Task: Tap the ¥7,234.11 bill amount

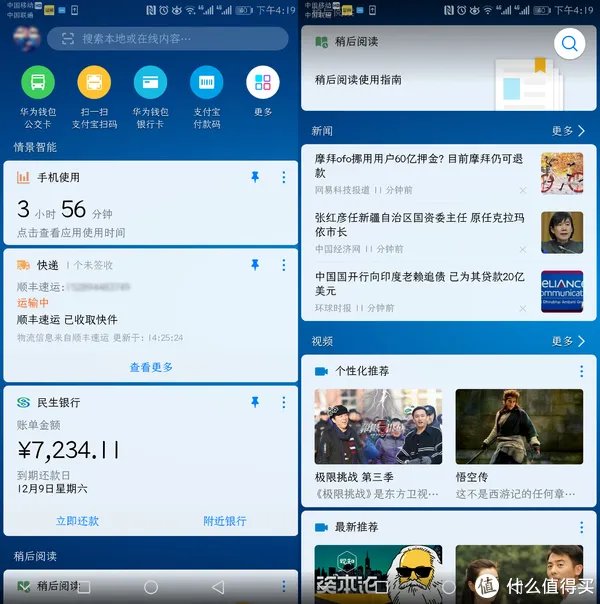Action: coord(69,450)
